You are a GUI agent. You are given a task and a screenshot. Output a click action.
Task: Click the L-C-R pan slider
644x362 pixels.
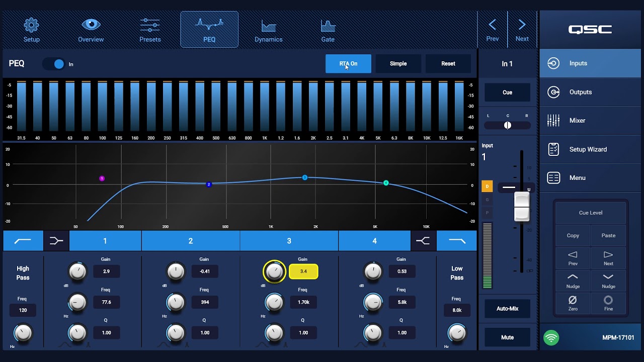click(507, 125)
